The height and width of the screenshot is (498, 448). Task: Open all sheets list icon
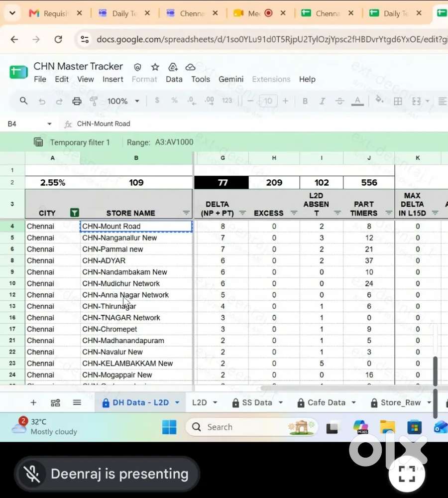[x=77, y=403]
